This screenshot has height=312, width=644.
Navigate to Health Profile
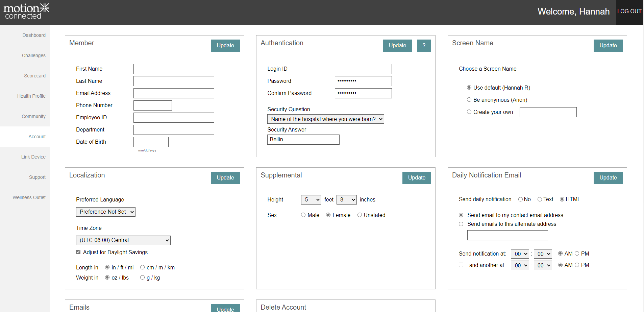pyautogui.click(x=31, y=96)
